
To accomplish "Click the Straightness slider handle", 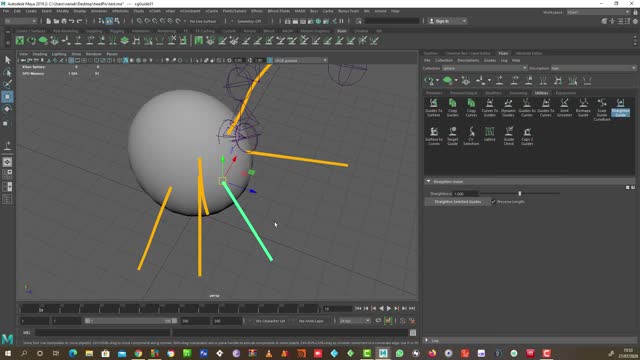I will [520, 193].
